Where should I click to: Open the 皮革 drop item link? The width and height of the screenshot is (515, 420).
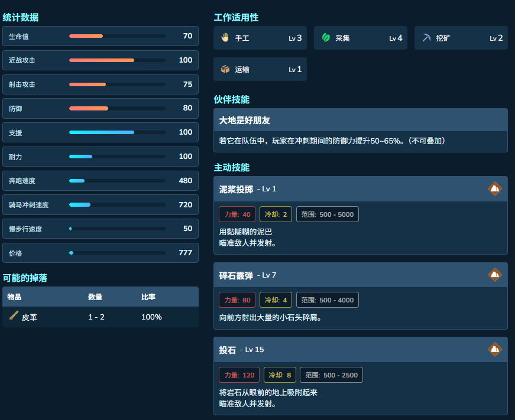[29, 317]
